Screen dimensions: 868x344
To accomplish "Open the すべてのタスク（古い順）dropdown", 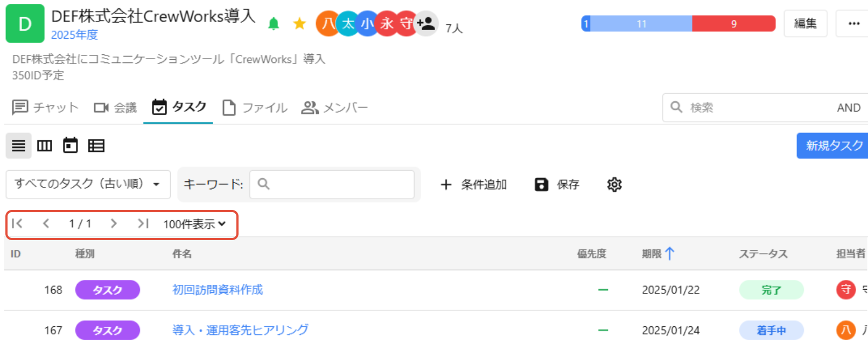I will point(88,184).
